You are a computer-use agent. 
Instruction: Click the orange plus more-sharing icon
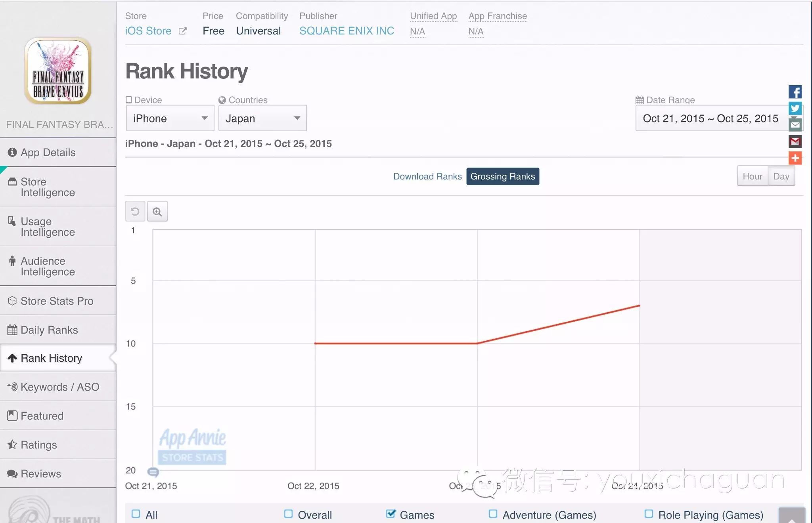795,158
